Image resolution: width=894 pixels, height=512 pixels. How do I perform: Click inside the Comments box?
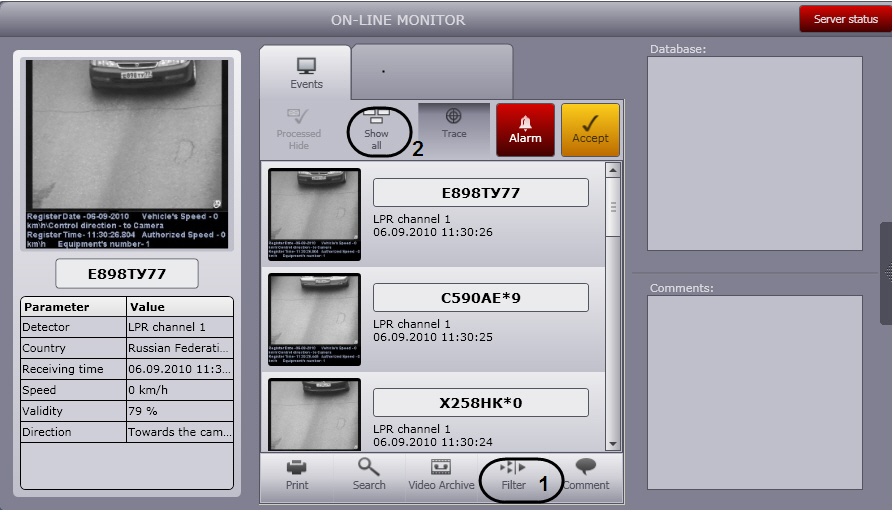click(x=754, y=392)
